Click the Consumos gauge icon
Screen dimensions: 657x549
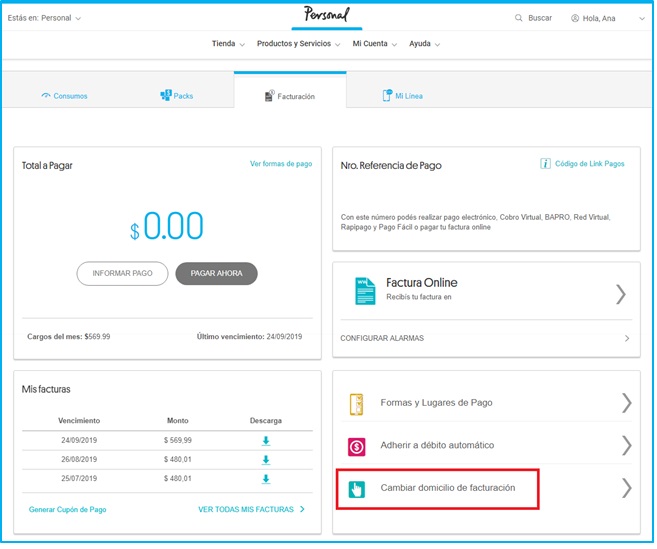click(46, 96)
